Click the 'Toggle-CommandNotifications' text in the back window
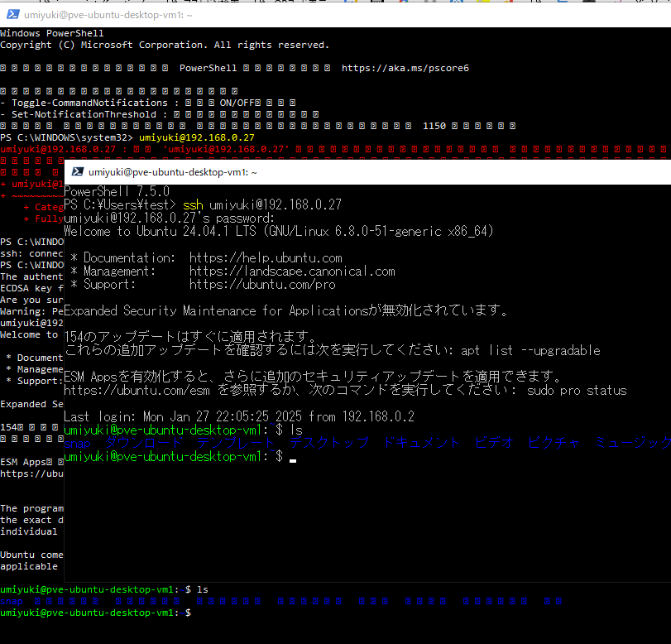This screenshot has width=671, height=644. (x=89, y=103)
